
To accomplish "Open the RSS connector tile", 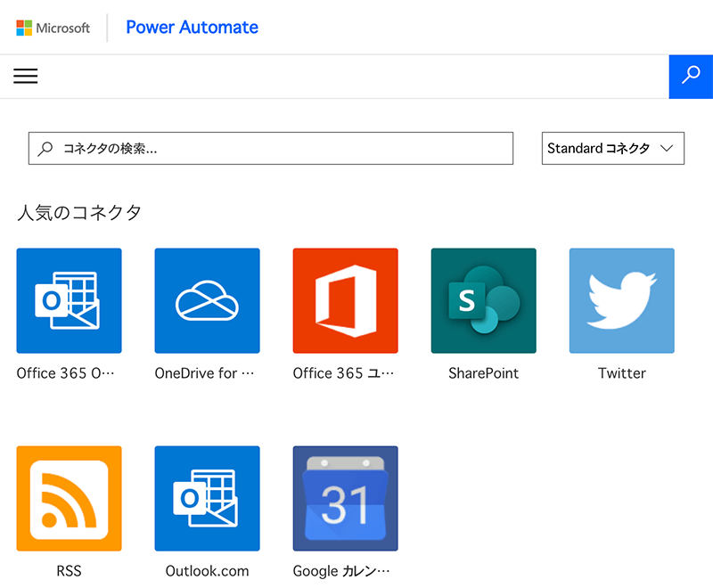I will (70, 499).
